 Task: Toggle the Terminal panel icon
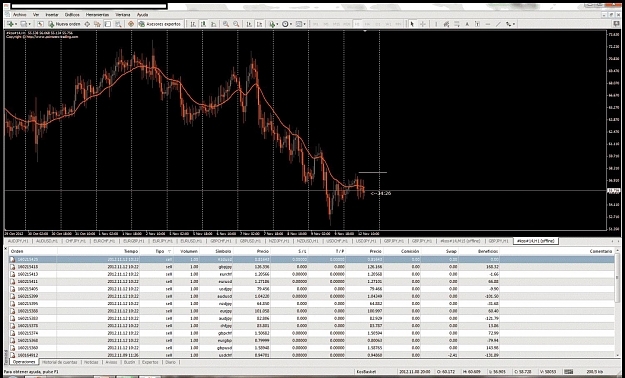[x=108, y=24]
